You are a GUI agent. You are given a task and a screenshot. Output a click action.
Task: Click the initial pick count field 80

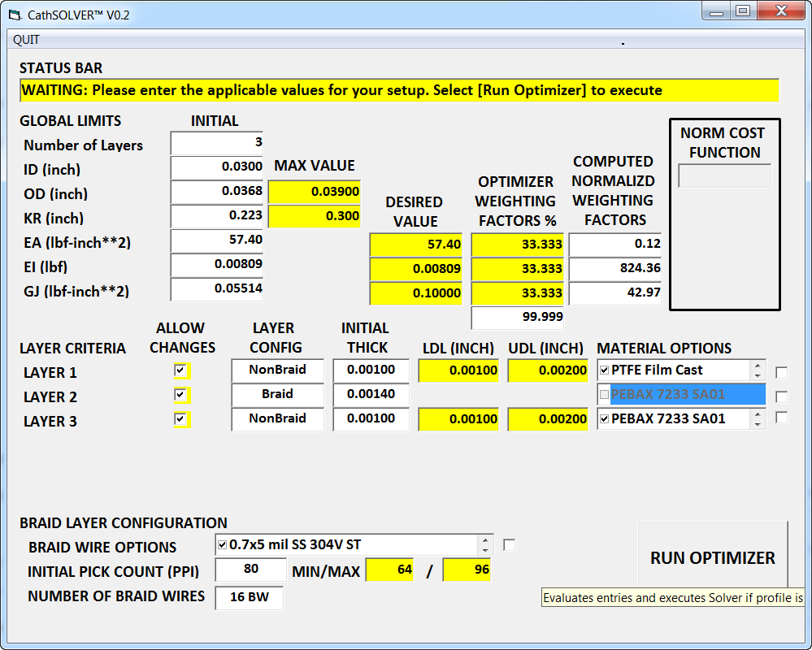[250, 570]
